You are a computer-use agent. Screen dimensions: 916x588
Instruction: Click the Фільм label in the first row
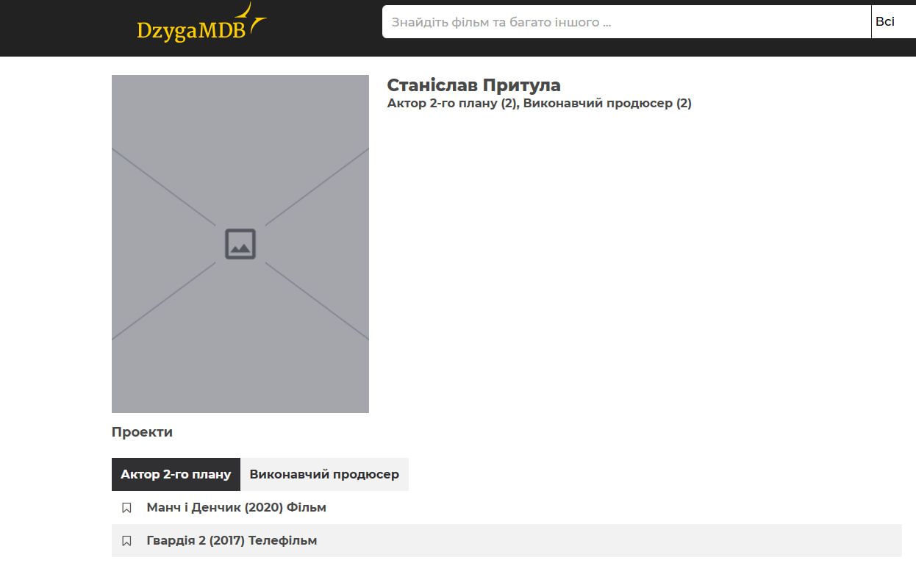pyautogui.click(x=307, y=508)
